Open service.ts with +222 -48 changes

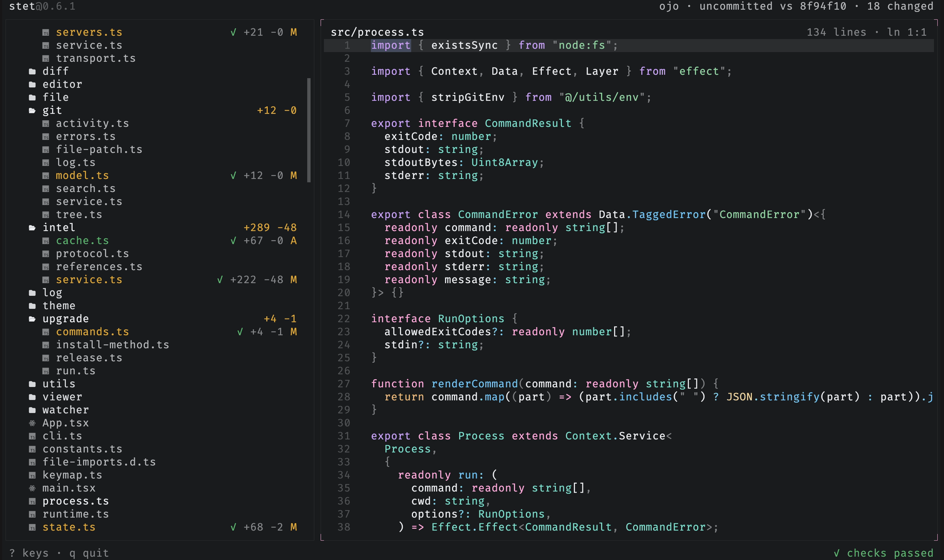click(89, 280)
